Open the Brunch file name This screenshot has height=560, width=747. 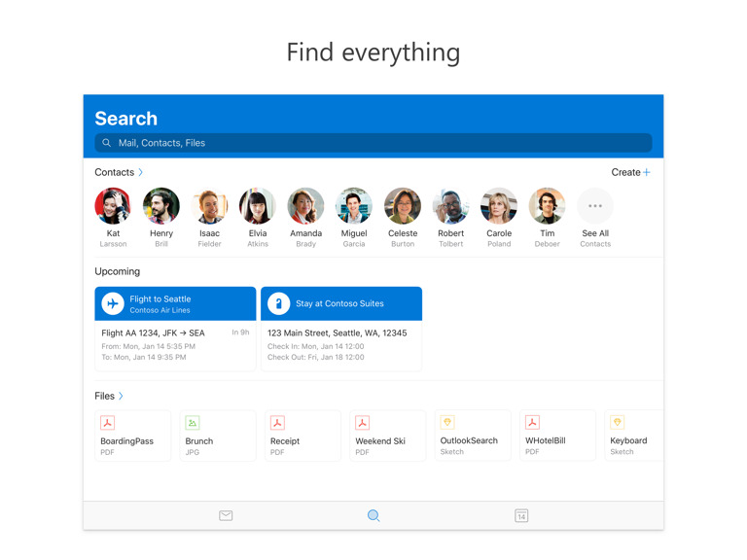199,441
